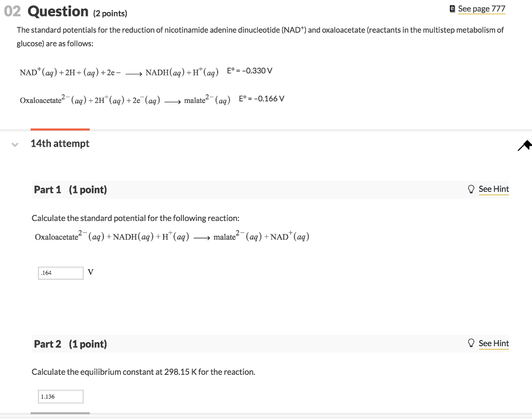Collapse the 14th attempt section via chevron
532x419 pixels.
pos(15,144)
